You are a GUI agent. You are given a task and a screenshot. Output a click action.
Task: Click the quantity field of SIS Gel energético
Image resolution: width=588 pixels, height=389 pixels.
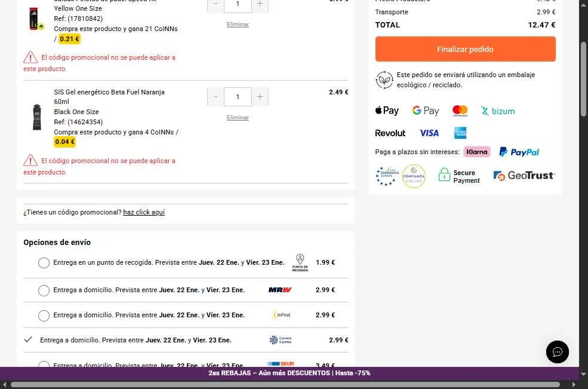(238, 97)
